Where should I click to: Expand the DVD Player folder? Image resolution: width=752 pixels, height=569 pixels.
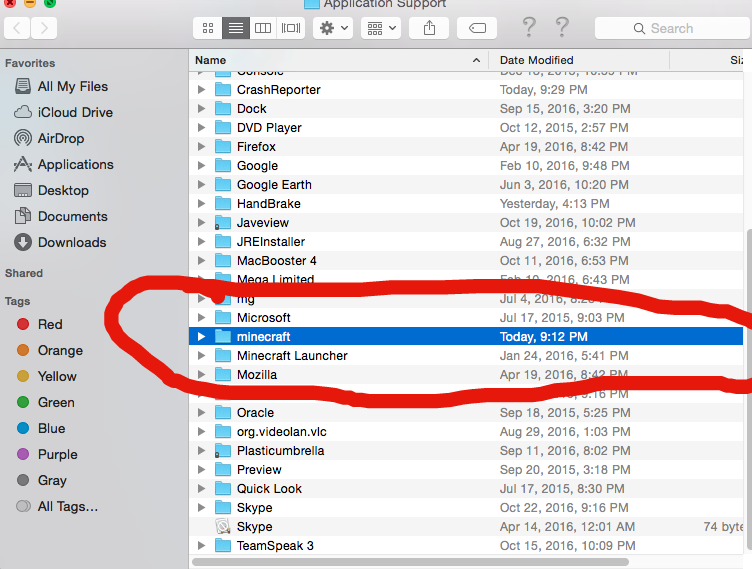[201, 128]
